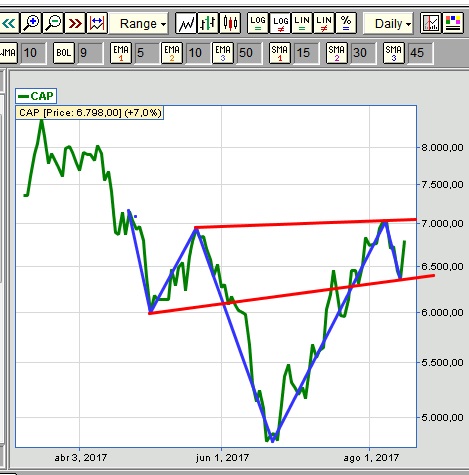Toggle the BOL Bollinger bands indicator

pos(64,53)
